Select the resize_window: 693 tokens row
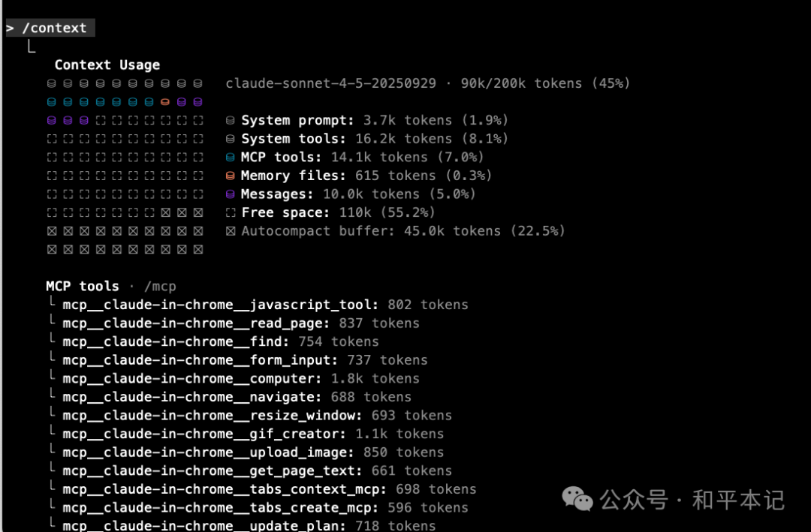 tap(250, 416)
